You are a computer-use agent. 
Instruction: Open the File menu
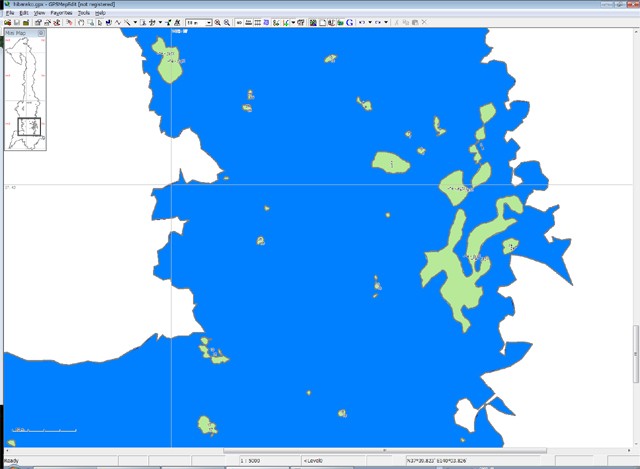[9, 13]
